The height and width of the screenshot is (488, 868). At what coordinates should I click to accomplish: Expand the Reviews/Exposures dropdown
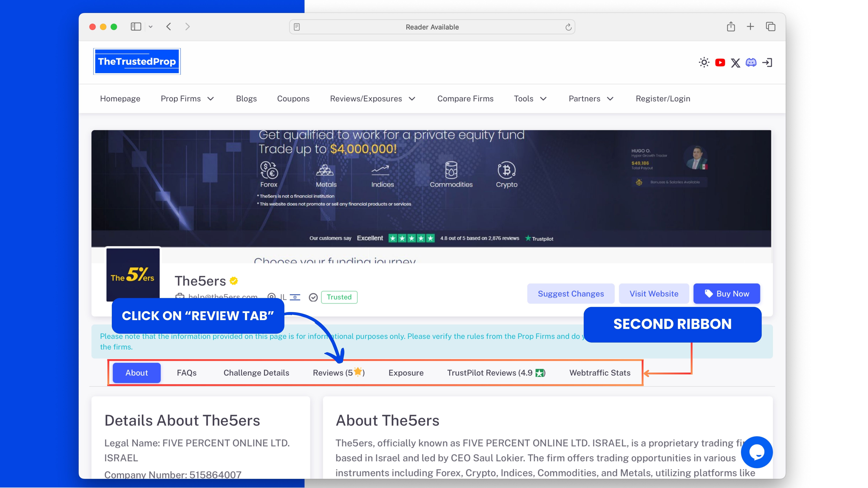tap(373, 99)
